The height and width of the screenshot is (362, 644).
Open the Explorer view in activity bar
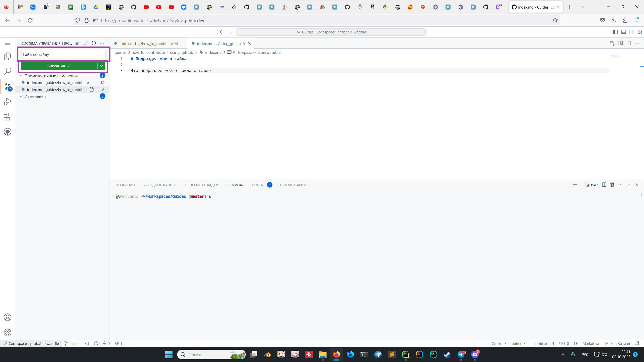(8, 56)
